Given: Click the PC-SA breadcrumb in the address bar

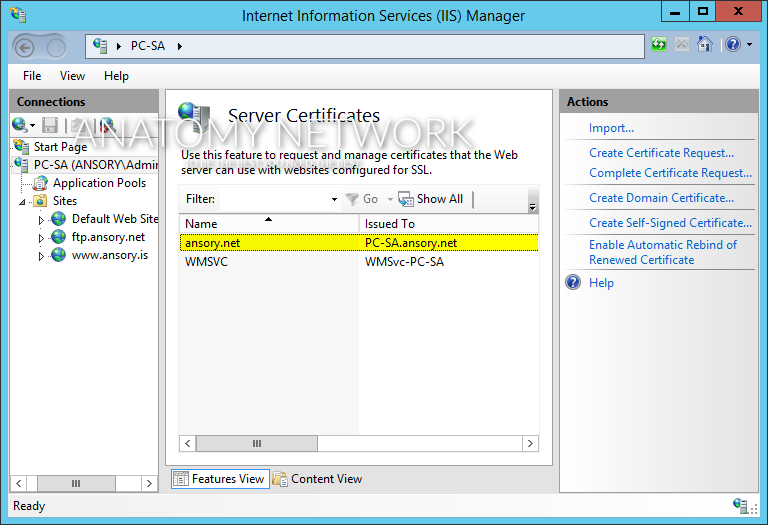Looking at the screenshot, I should tap(147, 46).
